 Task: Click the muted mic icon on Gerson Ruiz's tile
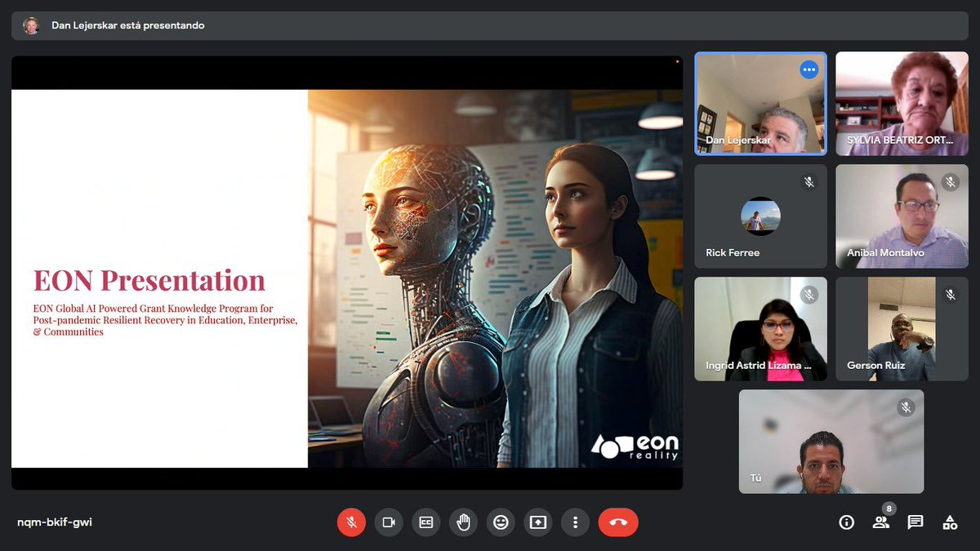[951, 295]
